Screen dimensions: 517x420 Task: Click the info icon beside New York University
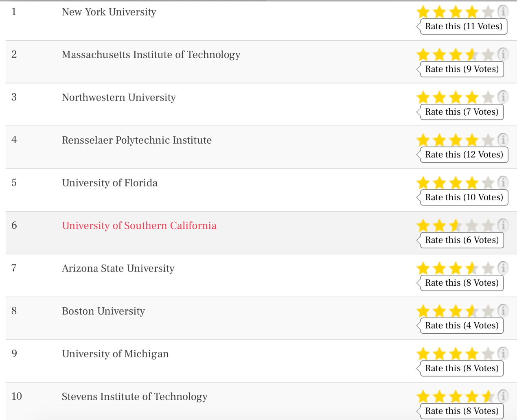[x=503, y=11]
